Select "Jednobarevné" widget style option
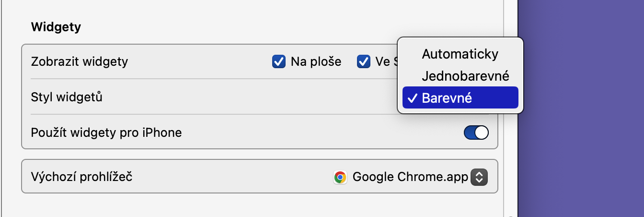 (465, 76)
